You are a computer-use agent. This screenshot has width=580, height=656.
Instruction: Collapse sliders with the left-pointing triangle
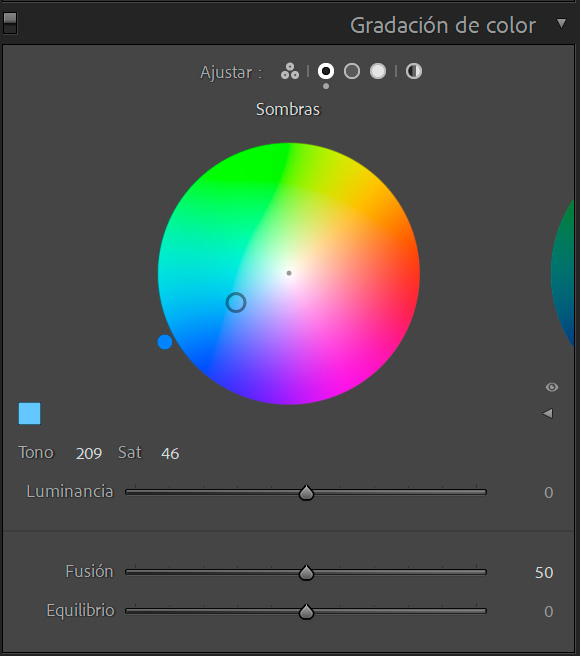(x=547, y=413)
